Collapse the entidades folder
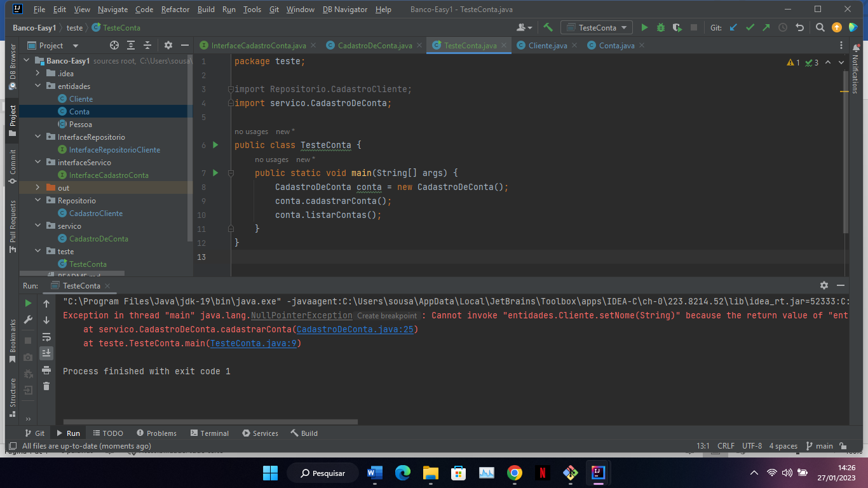 38,86
